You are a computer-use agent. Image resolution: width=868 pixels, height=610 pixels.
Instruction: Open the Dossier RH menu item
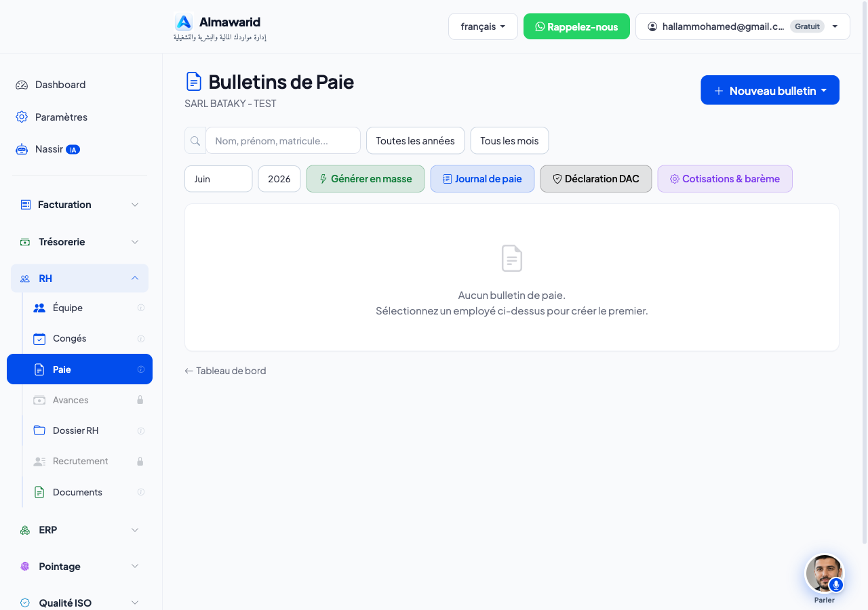point(87,430)
